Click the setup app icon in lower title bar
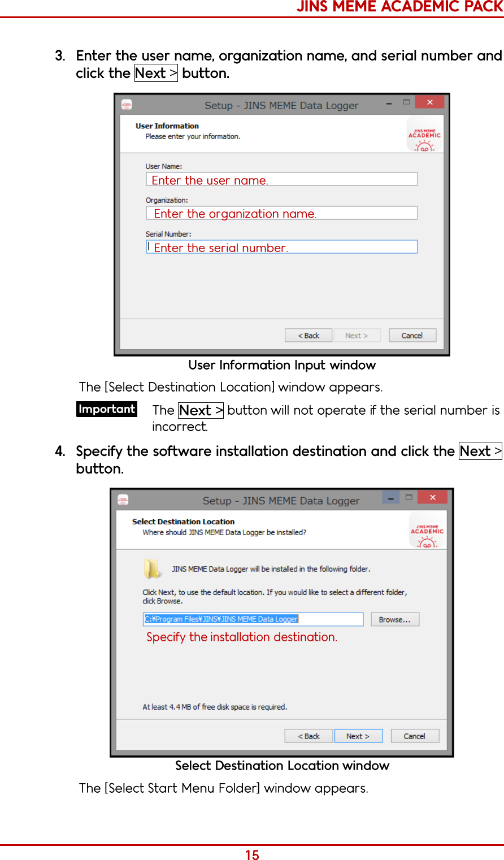 coord(123,500)
